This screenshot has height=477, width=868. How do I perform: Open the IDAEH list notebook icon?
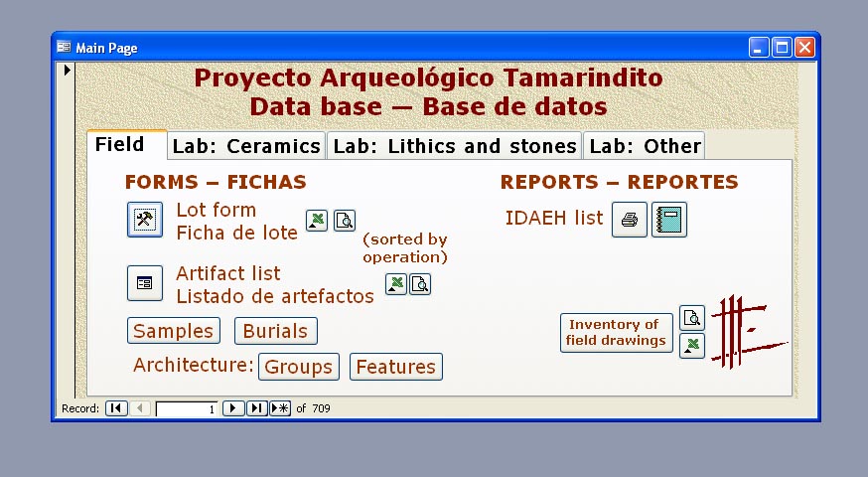click(x=668, y=220)
